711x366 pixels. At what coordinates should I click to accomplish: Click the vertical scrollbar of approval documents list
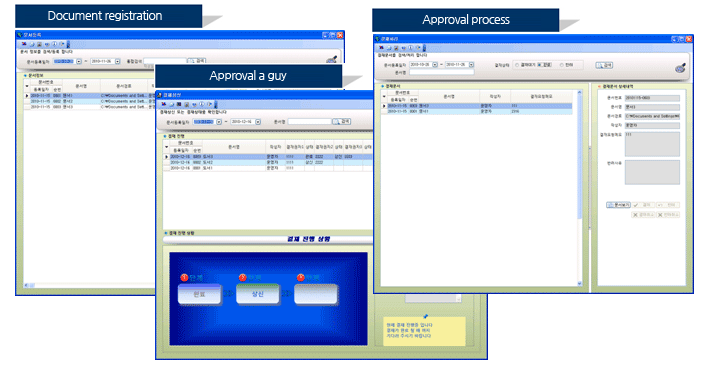(x=580, y=188)
